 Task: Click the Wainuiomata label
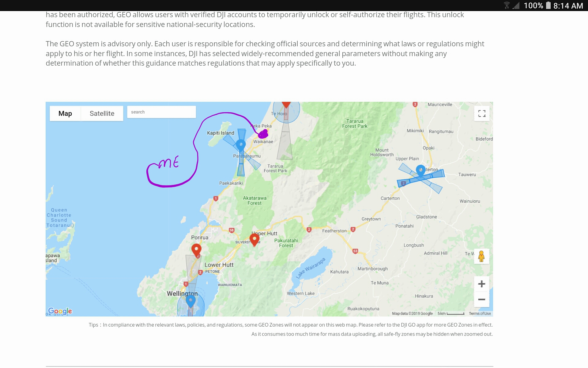pos(230,285)
